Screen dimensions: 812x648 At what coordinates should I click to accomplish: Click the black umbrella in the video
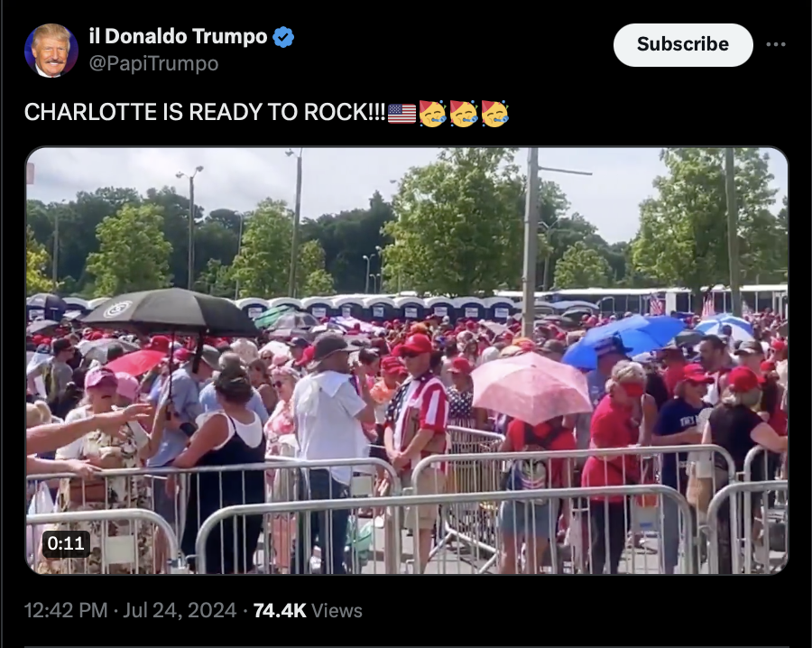[x=171, y=312]
